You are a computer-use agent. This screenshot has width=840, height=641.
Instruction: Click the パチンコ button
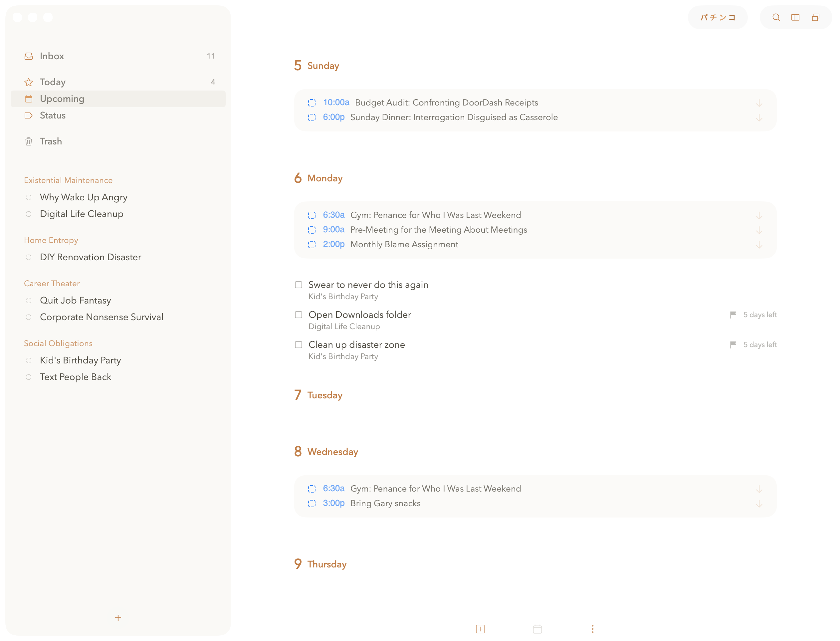717,18
